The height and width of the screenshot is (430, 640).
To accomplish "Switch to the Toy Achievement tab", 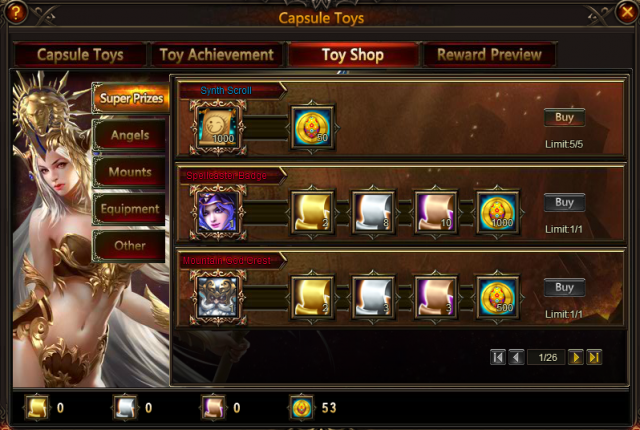I will (x=217, y=55).
